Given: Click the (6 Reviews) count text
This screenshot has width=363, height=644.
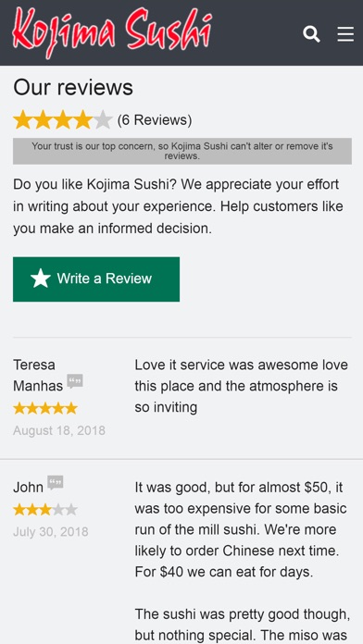Looking at the screenshot, I should [155, 120].
